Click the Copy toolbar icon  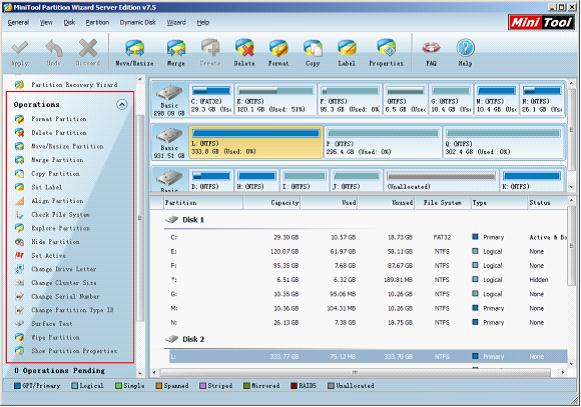(313, 49)
